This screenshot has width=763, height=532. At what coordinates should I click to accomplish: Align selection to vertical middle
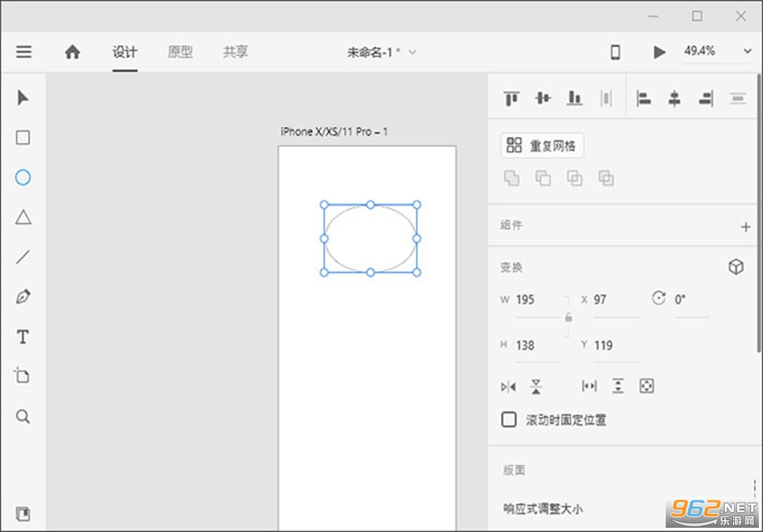point(543,98)
